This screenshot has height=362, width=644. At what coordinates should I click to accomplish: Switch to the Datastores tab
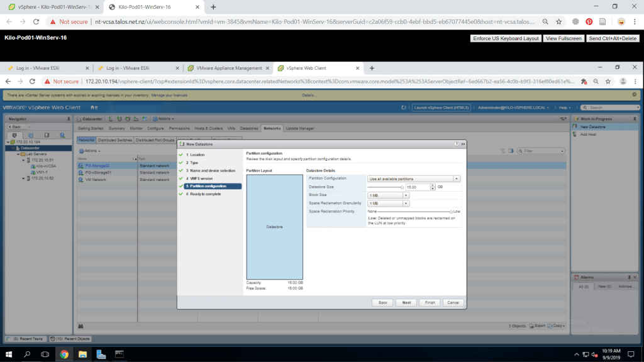[249, 128]
